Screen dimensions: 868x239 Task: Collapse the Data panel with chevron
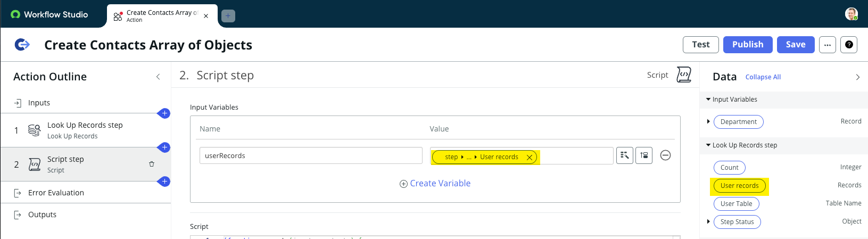pyautogui.click(x=857, y=77)
